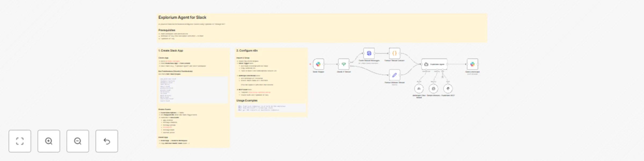Screen dimensions: 644x161
Task: Open the Fetch Thread Messages globe node
Action: click(369, 53)
